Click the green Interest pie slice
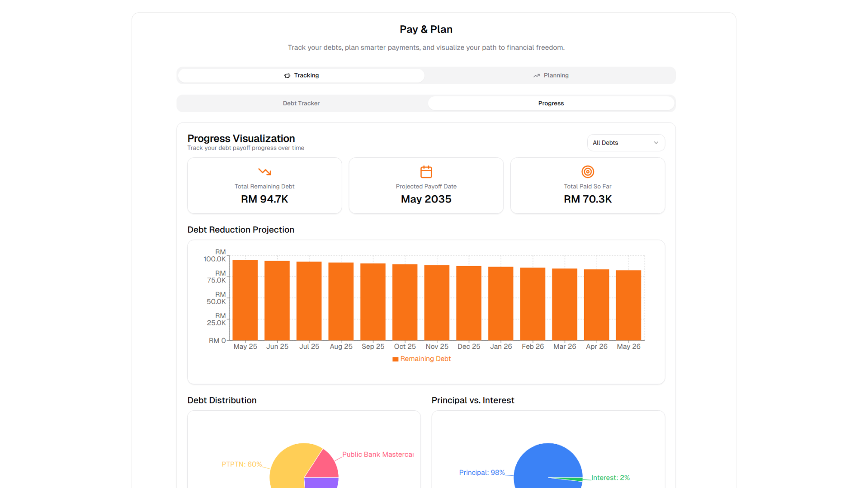The height and width of the screenshot is (488, 868). [x=574, y=479]
